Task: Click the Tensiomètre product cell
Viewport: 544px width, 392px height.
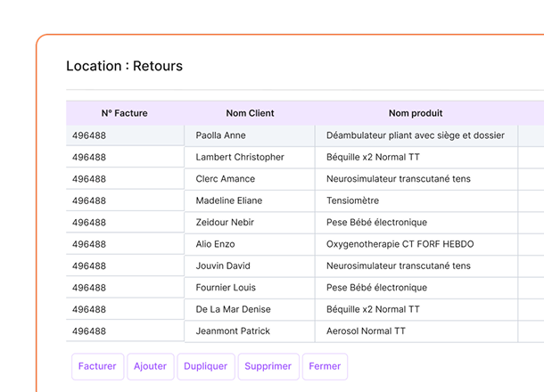Action: pyautogui.click(x=352, y=200)
